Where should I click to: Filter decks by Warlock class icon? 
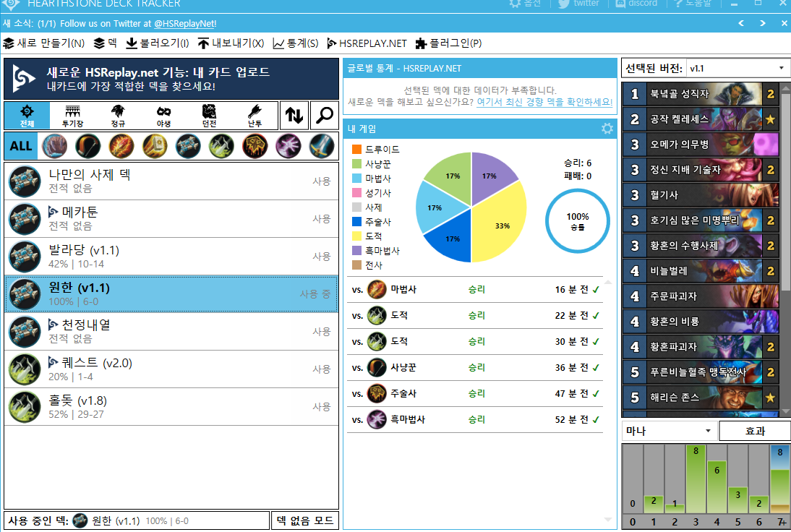(x=288, y=146)
